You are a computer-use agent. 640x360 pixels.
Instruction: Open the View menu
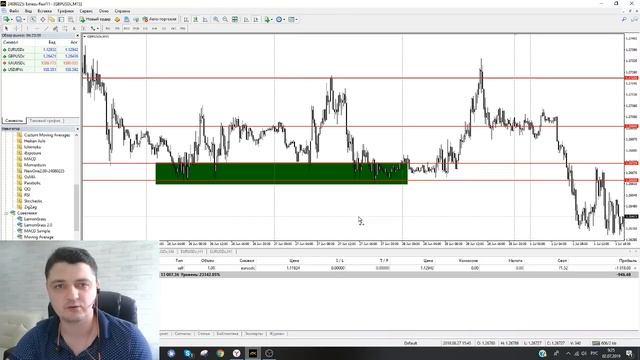click(x=28, y=11)
